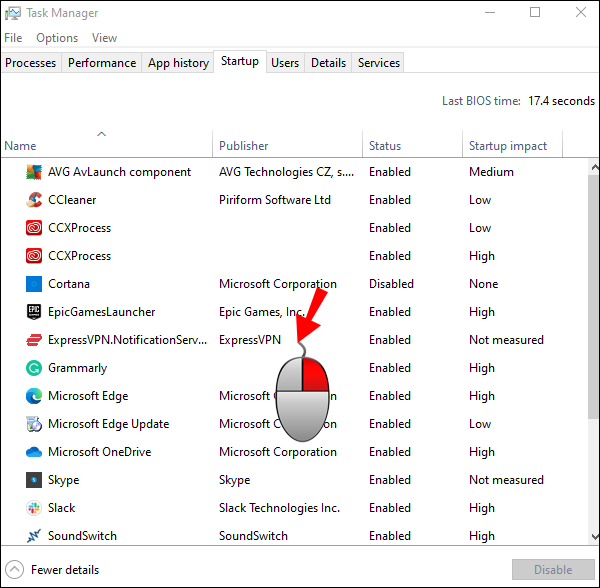Open the Options menu
600x588 pixels.
point(57,38)
